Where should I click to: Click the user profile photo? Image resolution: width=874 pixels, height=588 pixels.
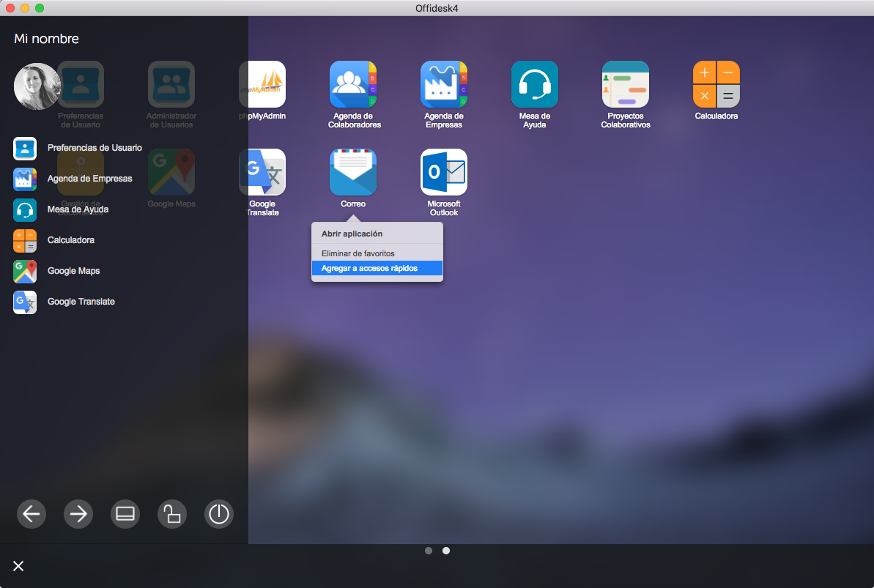37,86
